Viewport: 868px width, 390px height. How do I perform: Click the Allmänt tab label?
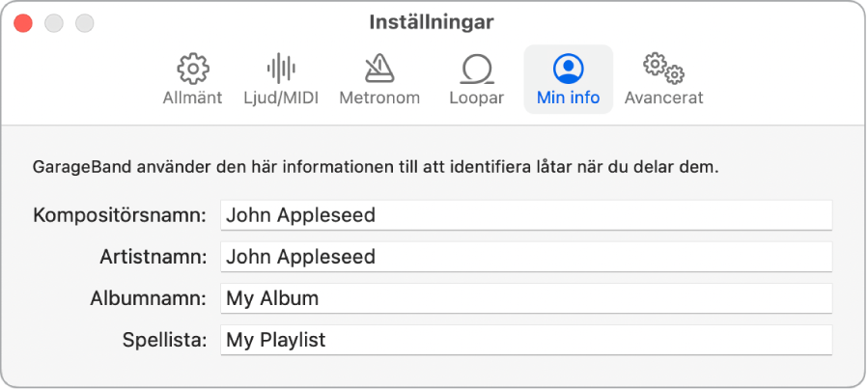(x=193, y=97)
